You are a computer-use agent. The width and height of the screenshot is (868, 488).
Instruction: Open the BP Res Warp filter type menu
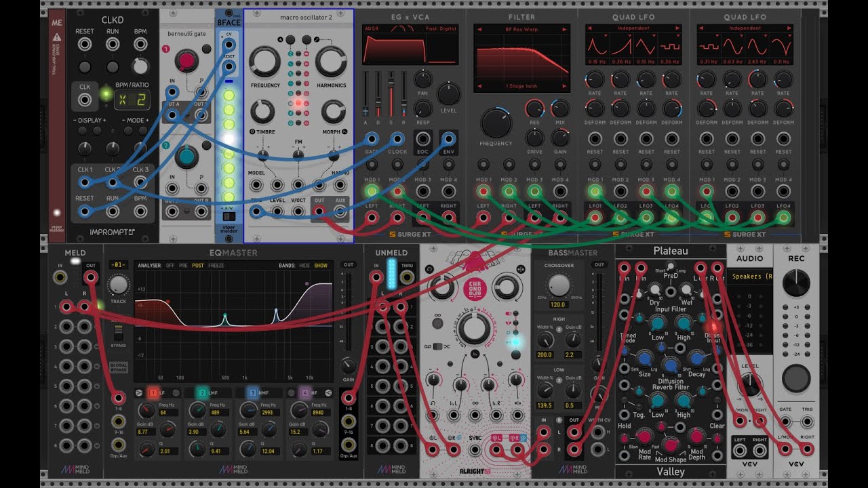(521, 30)
